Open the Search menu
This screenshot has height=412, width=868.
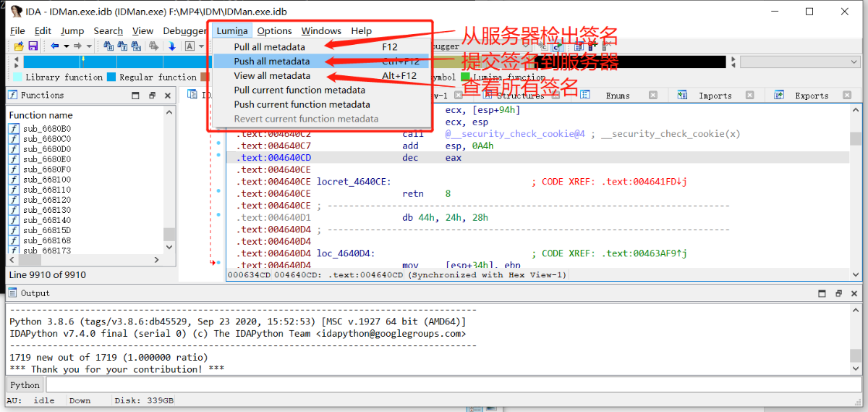109,30
